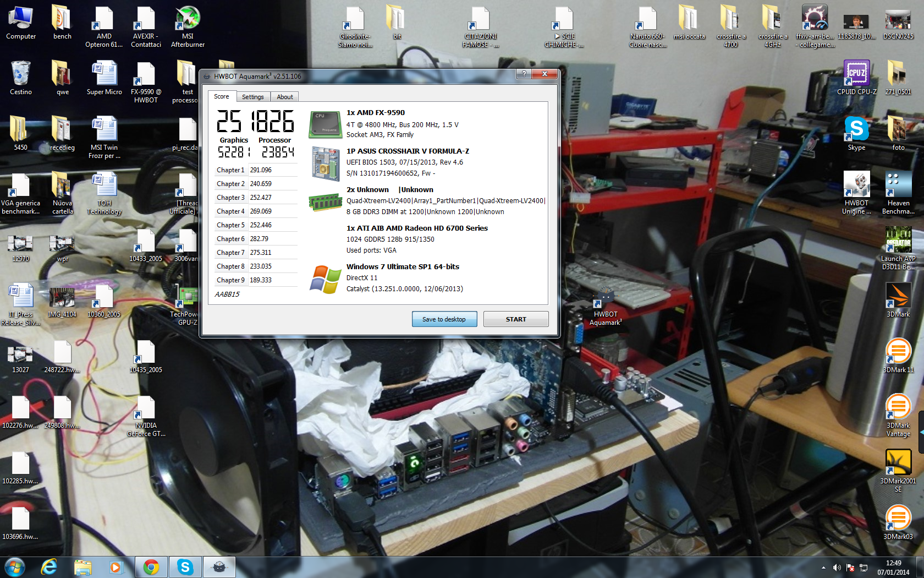This screenshot has height=578, width=924.
Task: Open the msi occata folder
Action: pyautogui.click(x=689, y=23)
